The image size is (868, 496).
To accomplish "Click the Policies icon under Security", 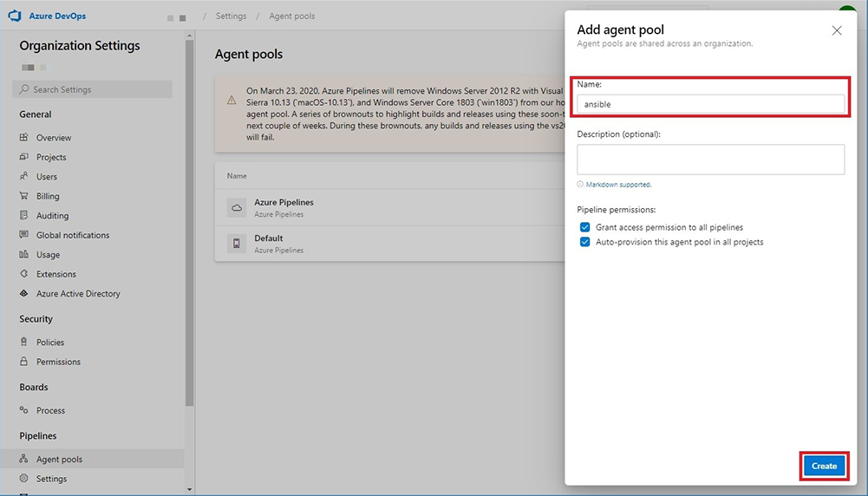I will coord(23,342).
